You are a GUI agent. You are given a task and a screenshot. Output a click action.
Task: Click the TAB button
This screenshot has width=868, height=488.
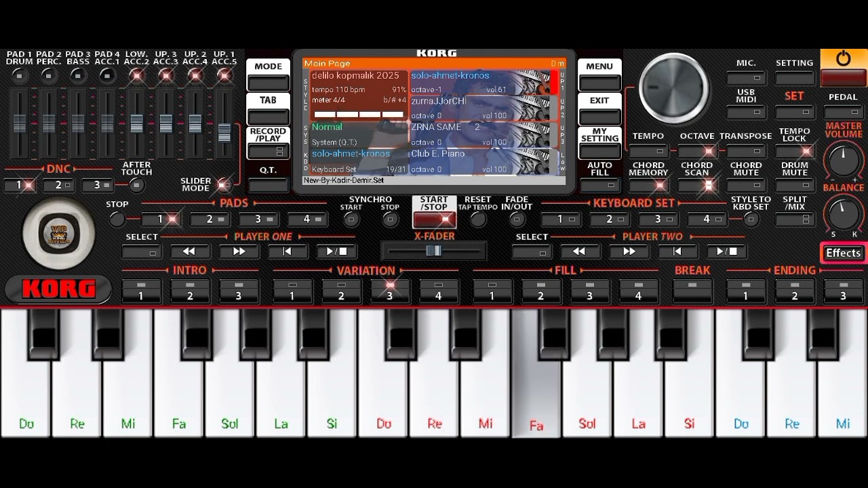tap(268, 109)
